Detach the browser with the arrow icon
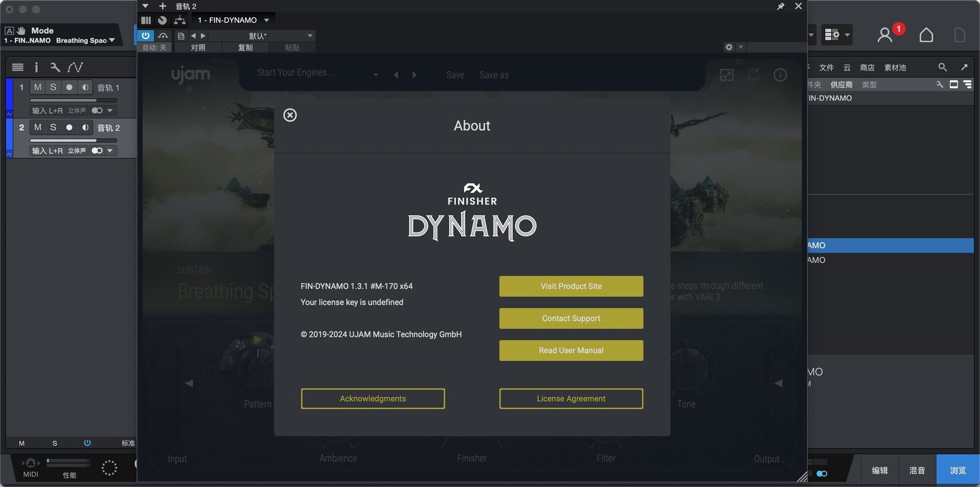 (x=964, y=67)
